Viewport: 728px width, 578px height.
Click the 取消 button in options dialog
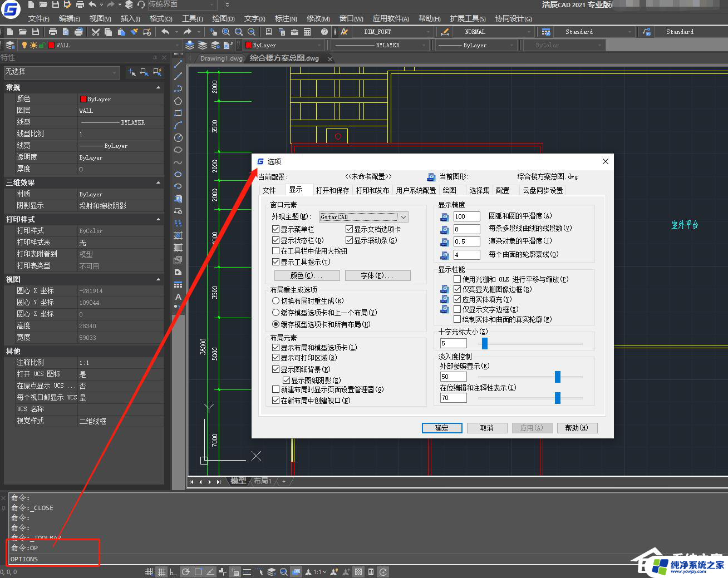[x=487, y=428]
